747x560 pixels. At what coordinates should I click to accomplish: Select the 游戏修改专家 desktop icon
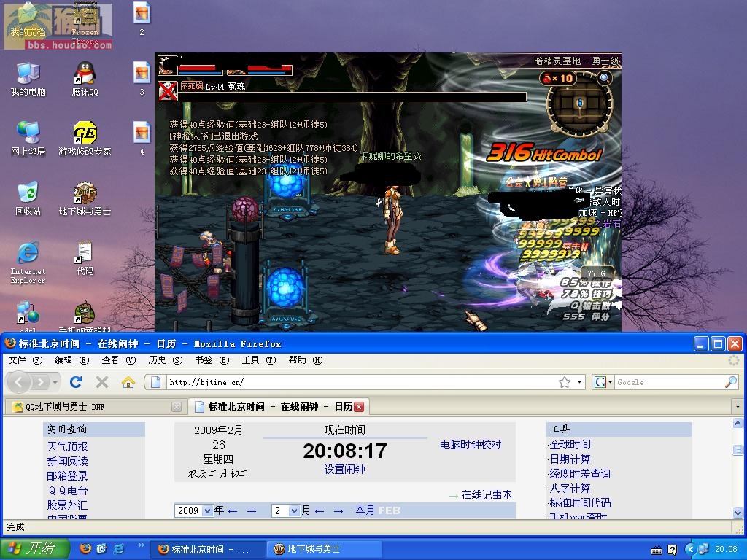tap(85, 139)
